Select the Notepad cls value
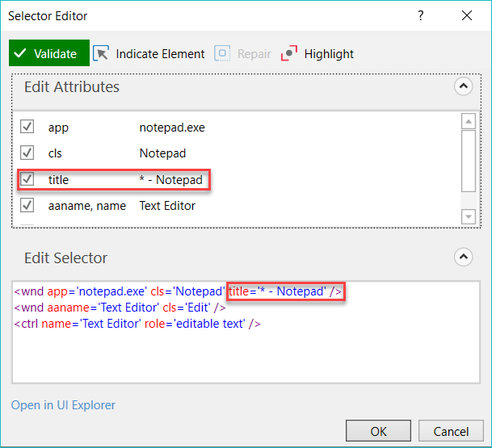 [162, 153]
